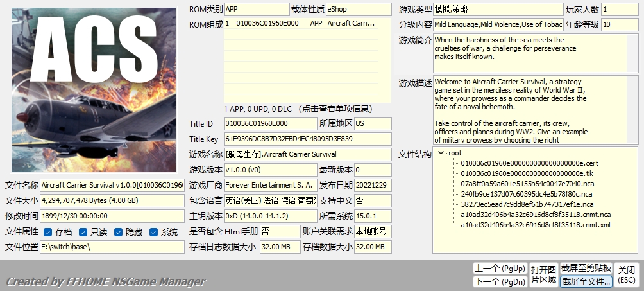Screen dimensions: 644x291
Task: Click the 最新版本 field showing 0
Action: (373, 170)
